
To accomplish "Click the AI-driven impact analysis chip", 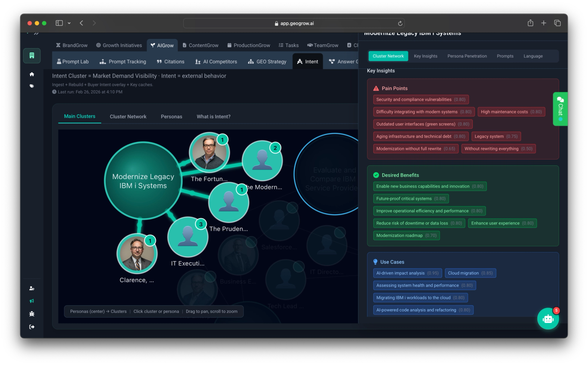I will tap(407, 273).
